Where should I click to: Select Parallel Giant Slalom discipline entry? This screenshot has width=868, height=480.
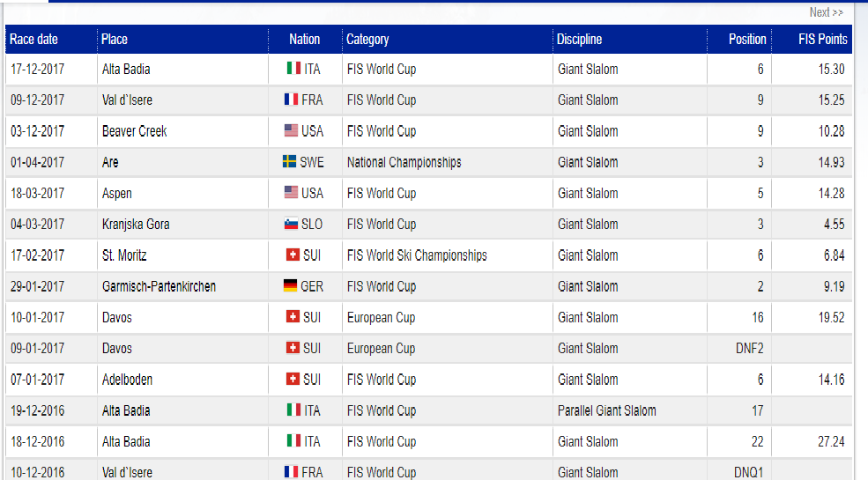(606, 410)
